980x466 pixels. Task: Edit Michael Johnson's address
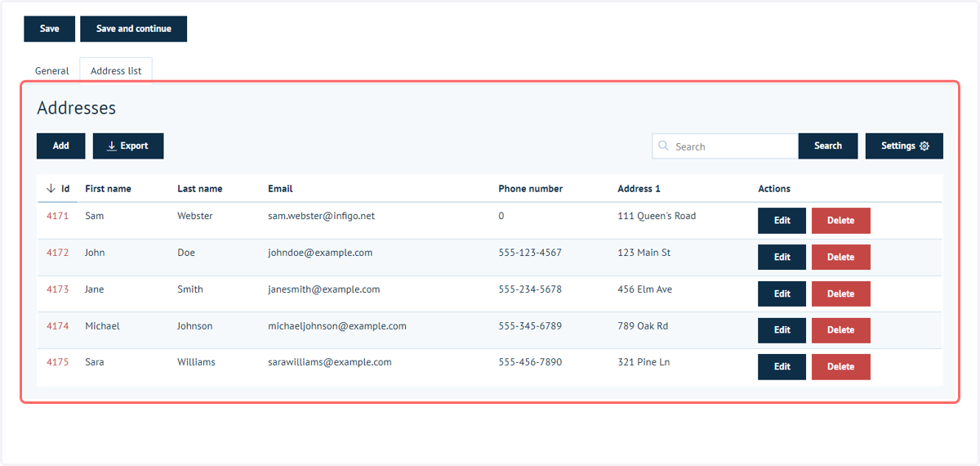782,330
